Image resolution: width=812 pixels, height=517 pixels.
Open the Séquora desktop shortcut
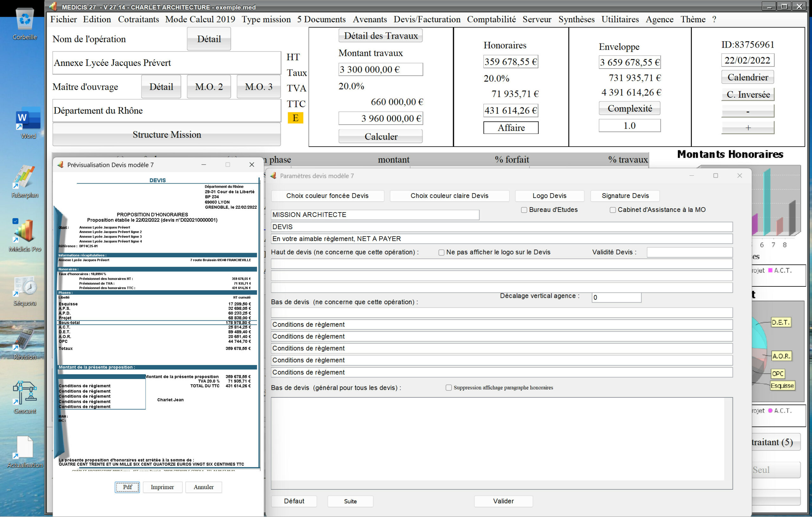pos(25,287)
